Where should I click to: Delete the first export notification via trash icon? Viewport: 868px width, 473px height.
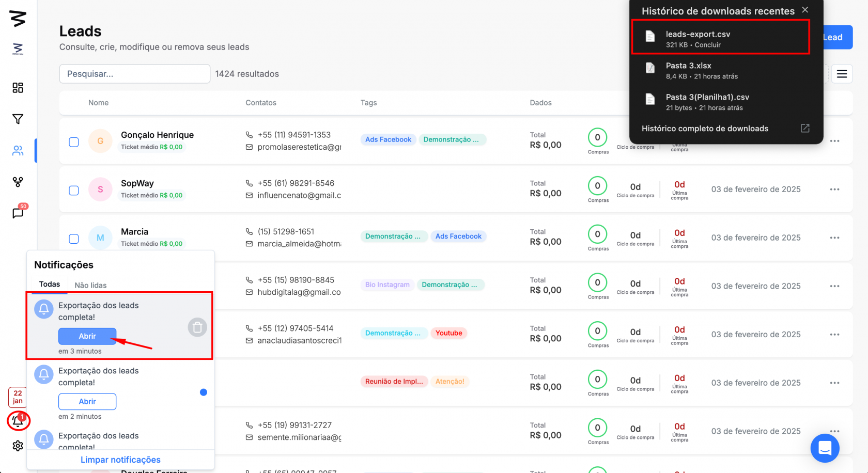pyautogui.click(x=197, y=327)
